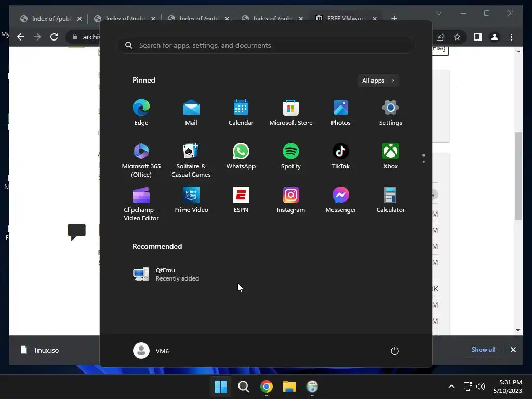Viewport: 532px width, 399px height.
Task: Open the ESPN app
Action: tap(241, 200)
